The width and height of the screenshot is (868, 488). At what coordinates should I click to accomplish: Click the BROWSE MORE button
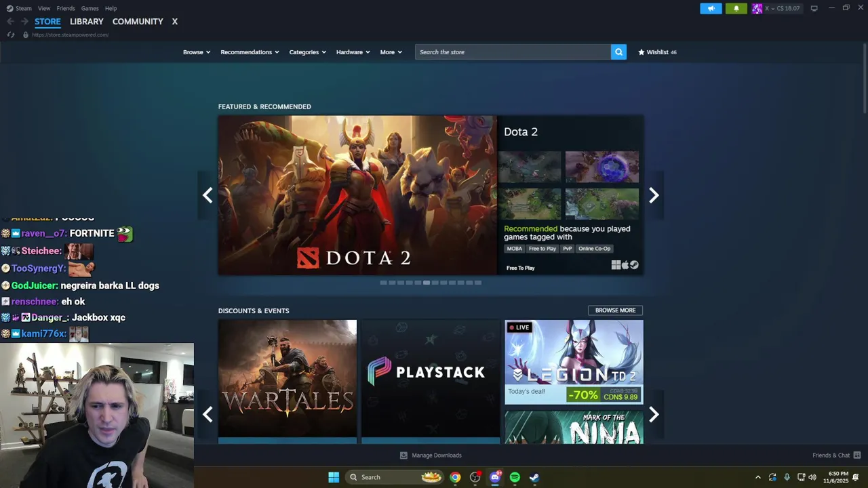tap(615, 310)
